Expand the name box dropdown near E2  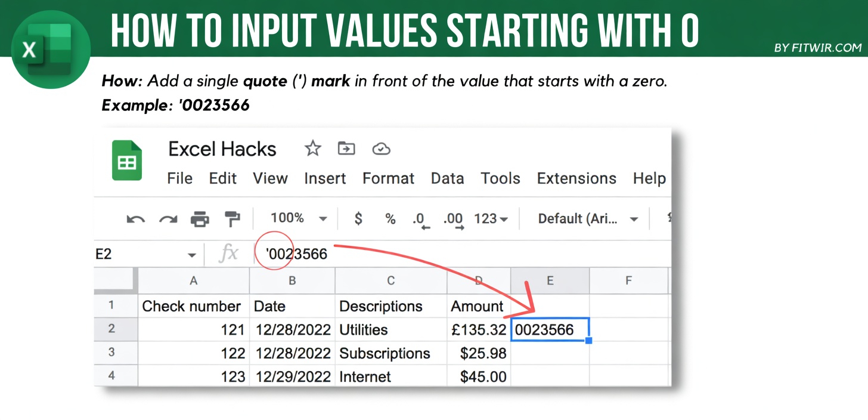pyautogui.click(x=192, y=254)
